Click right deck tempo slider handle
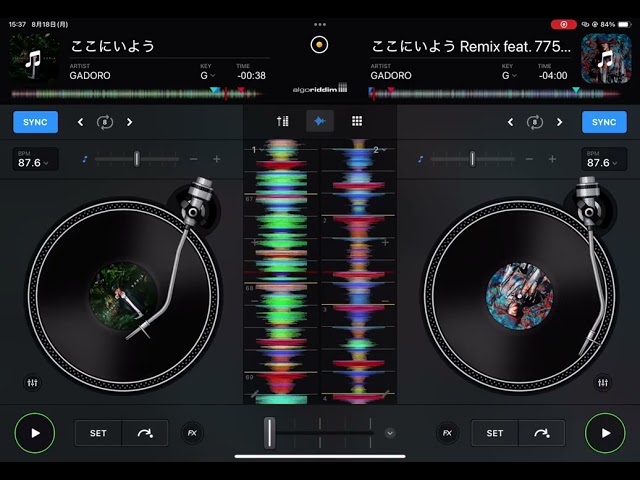The image size is (640, 480). click(x=472, y=159)
